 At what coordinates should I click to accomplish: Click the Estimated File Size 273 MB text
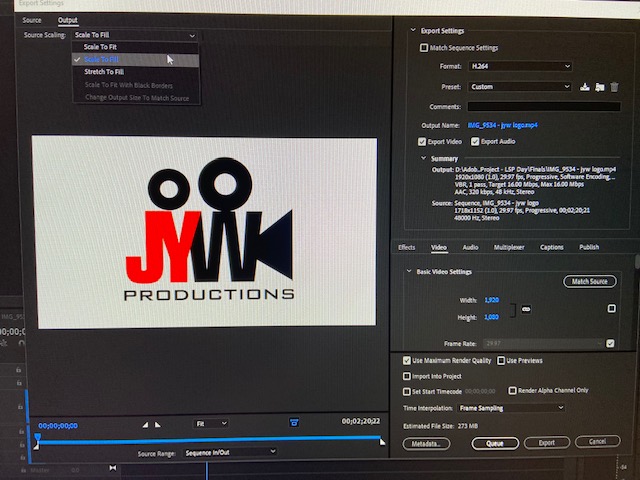click(x=440, y=426)
